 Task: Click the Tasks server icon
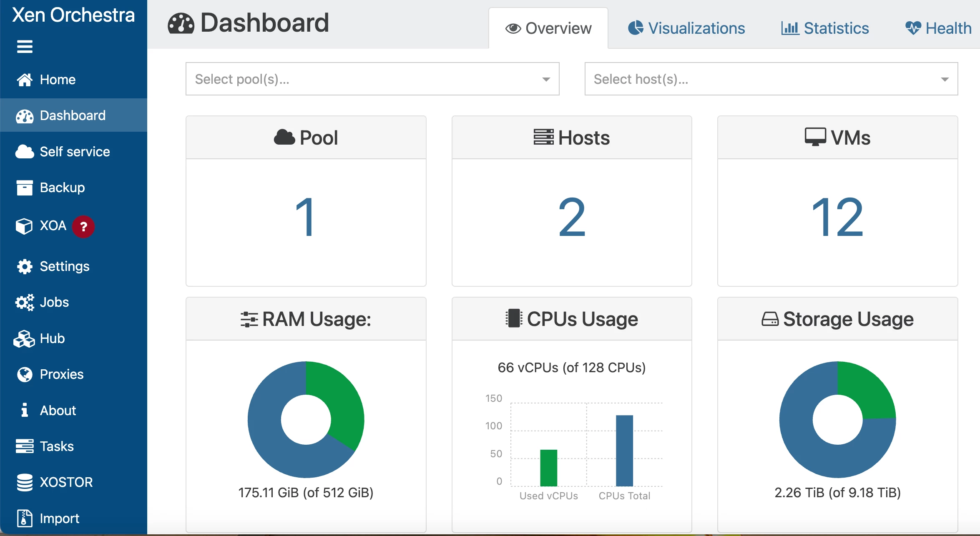tap(25, 446)
